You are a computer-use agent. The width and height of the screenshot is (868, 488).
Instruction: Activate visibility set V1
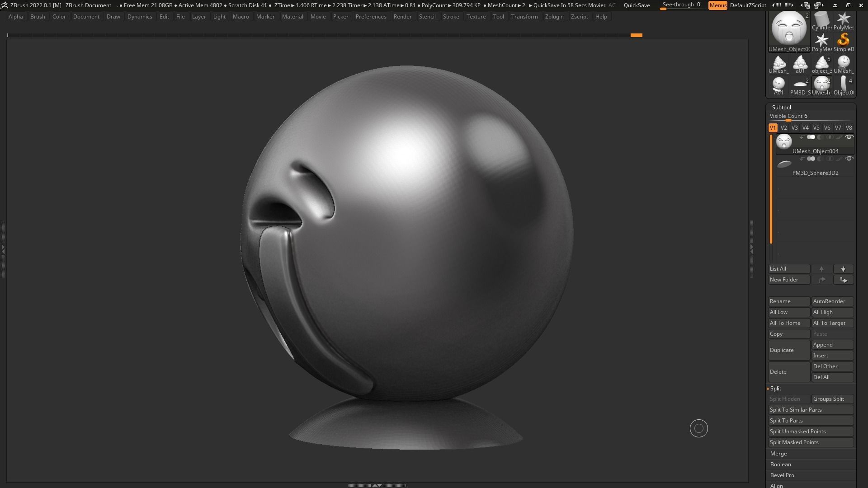[773, 128]
